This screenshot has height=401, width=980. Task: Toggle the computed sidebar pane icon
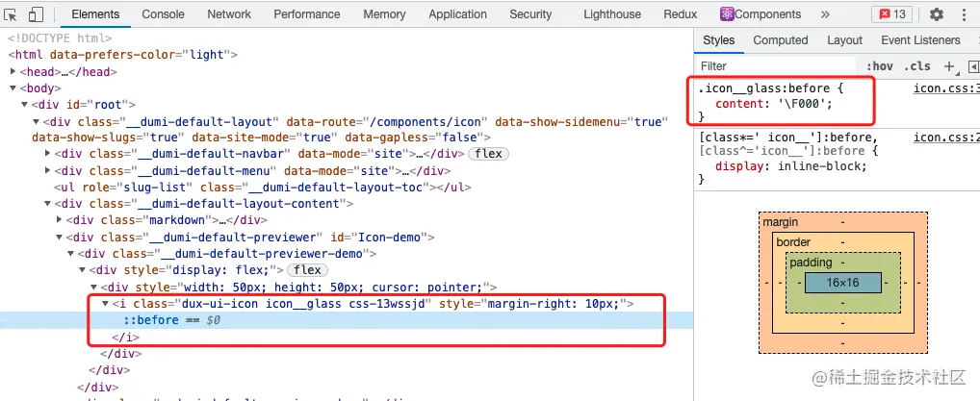(x=974, y=66)
